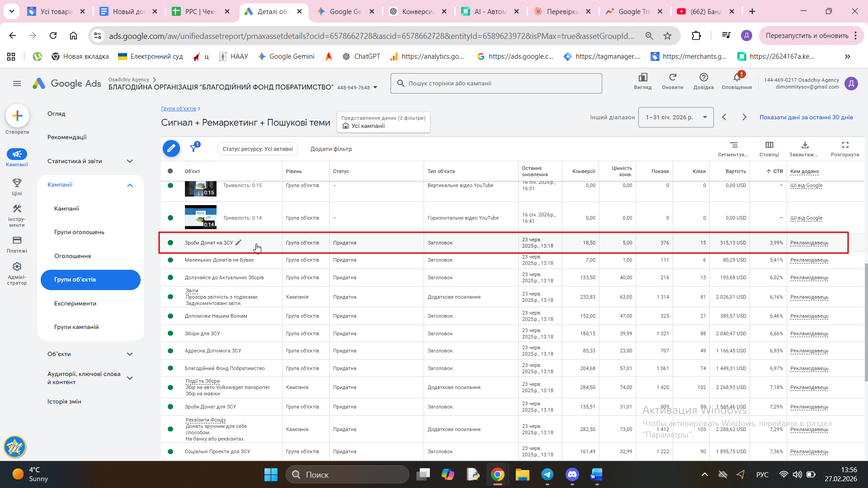Click 'Показати дані за останні 30 днів' link

click(806, 117)
